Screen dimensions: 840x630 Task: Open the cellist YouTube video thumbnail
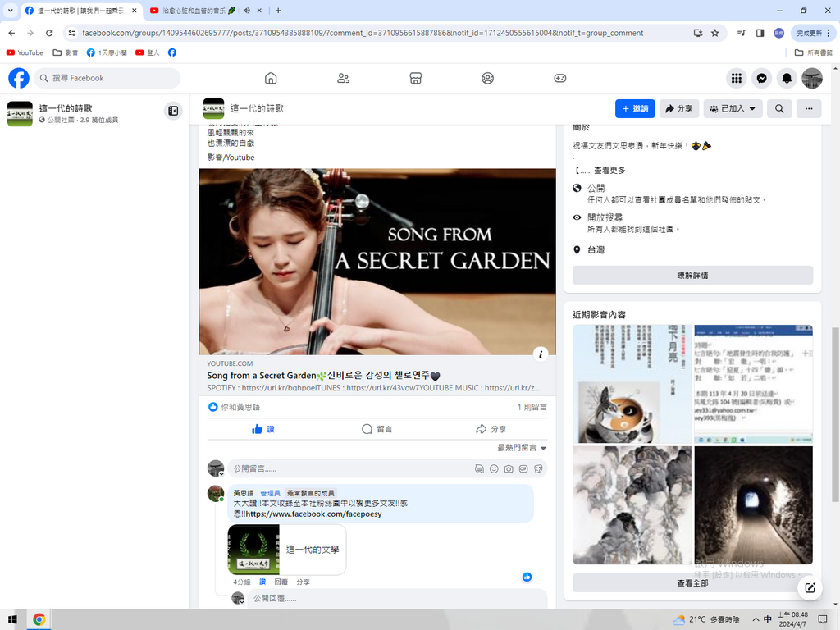click(x=377, y=261)
